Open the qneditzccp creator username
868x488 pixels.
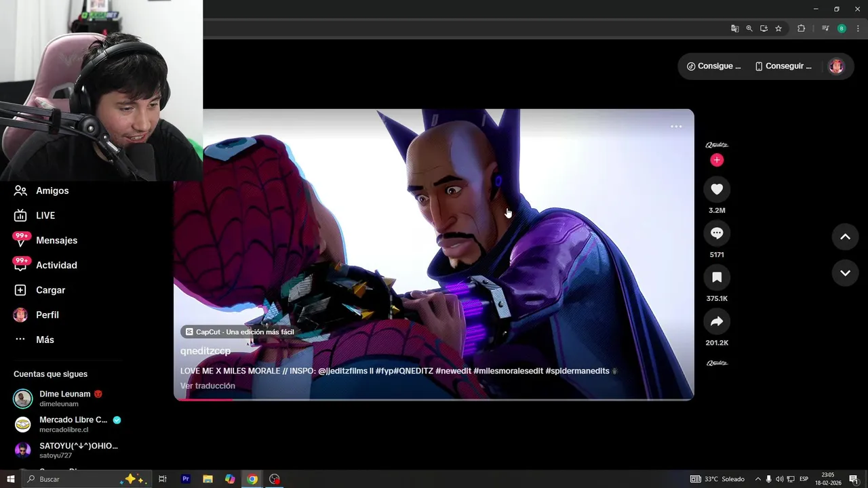pyautogui.click(x=205, y=351)
